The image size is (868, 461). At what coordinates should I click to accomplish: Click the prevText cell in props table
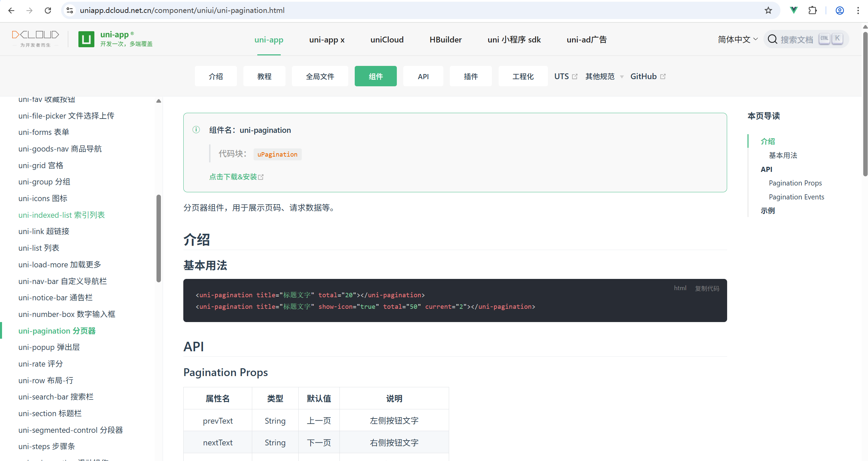point(218,421)
